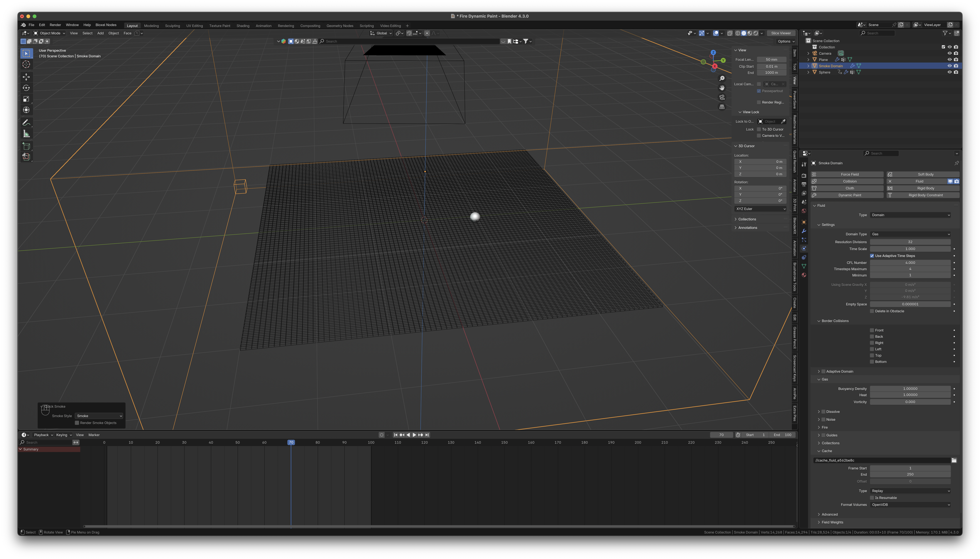Open the File menu
This screenshot has width=980, height=559.
tap(31, 25)
